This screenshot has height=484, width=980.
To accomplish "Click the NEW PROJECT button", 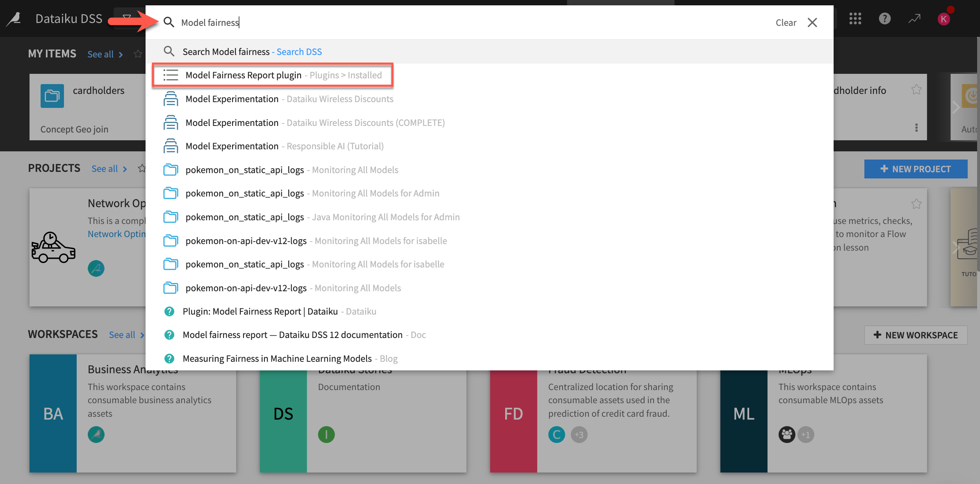I will tap(916, 169).
